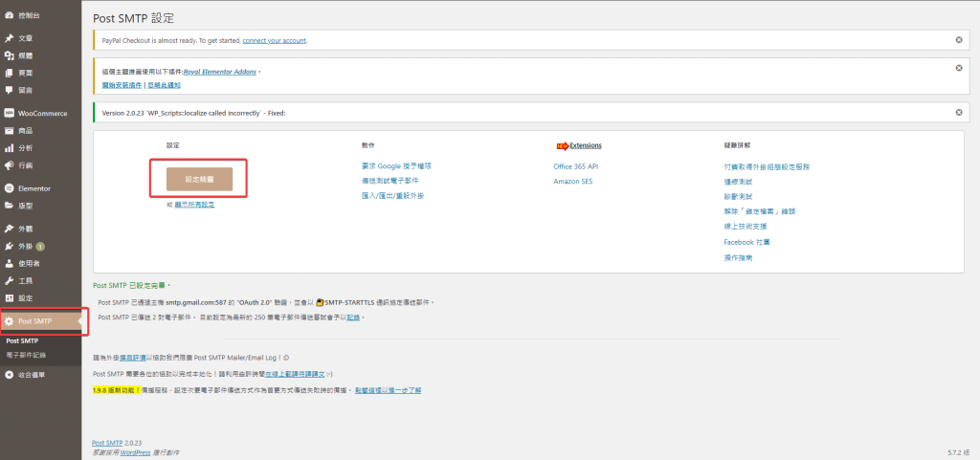The image size is (980, 460).
Task: Click the footer Post SMTP link
Action: coord(107,443)
